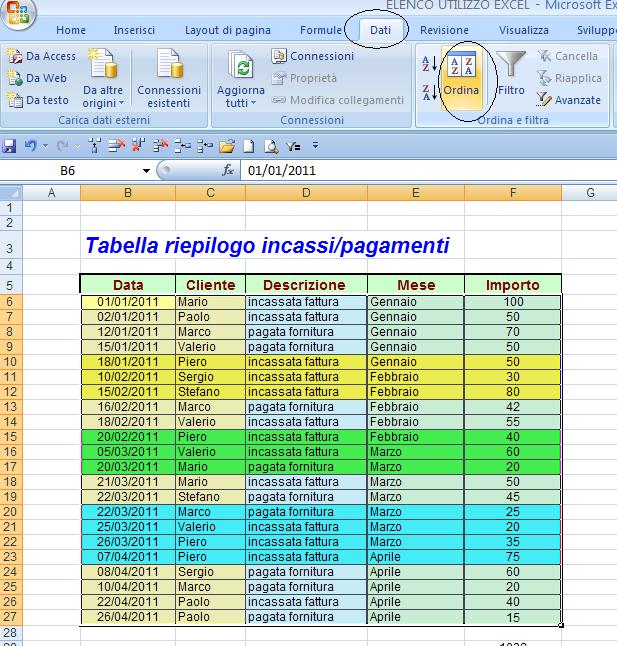Click the Da Web import icon
617x646 pixels.
tap(15, 78)
